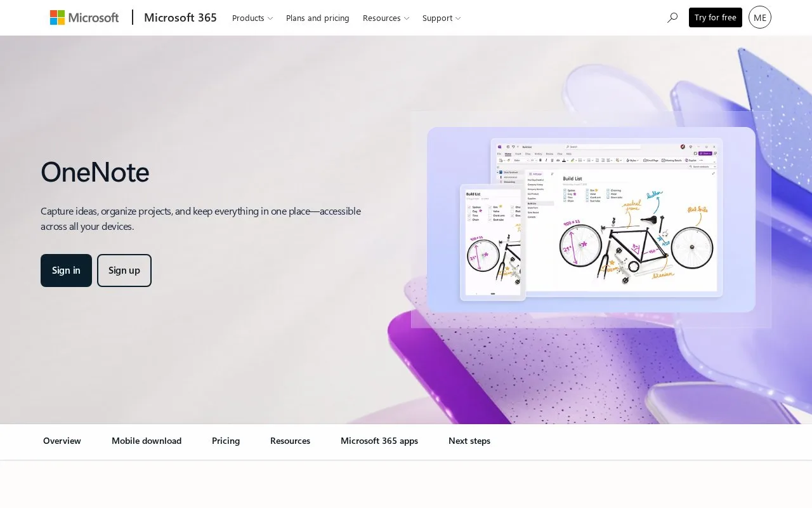The width and height of the screenshot is (812, 508).
Task: Click the Microsoft logo
Action: point(84,18)
